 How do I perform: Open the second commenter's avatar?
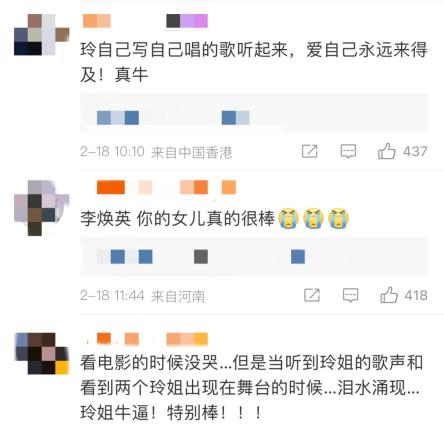41,208
